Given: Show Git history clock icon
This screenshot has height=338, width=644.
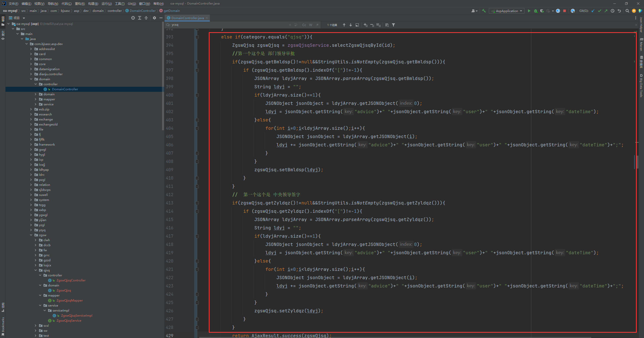Looking at the screenshot, I should [613, 11].
